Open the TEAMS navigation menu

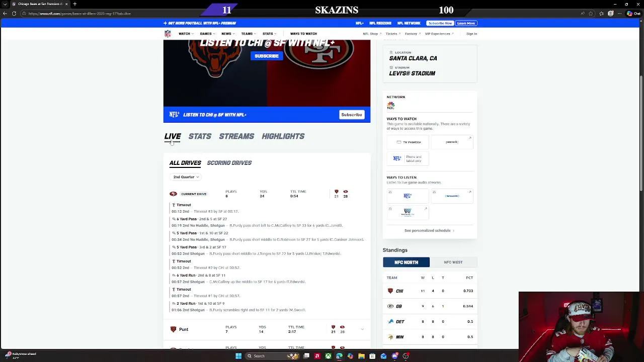click(248, 34)
